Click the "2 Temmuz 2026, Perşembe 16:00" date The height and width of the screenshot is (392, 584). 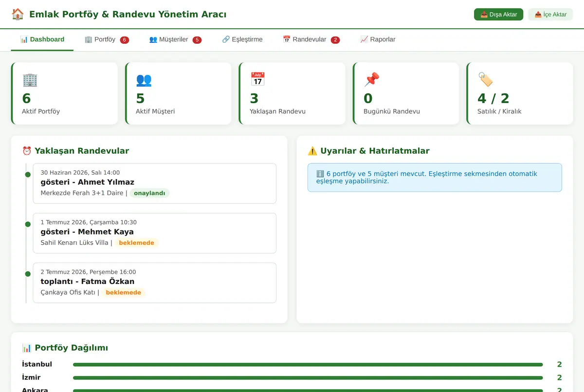(x=88, y=272)
